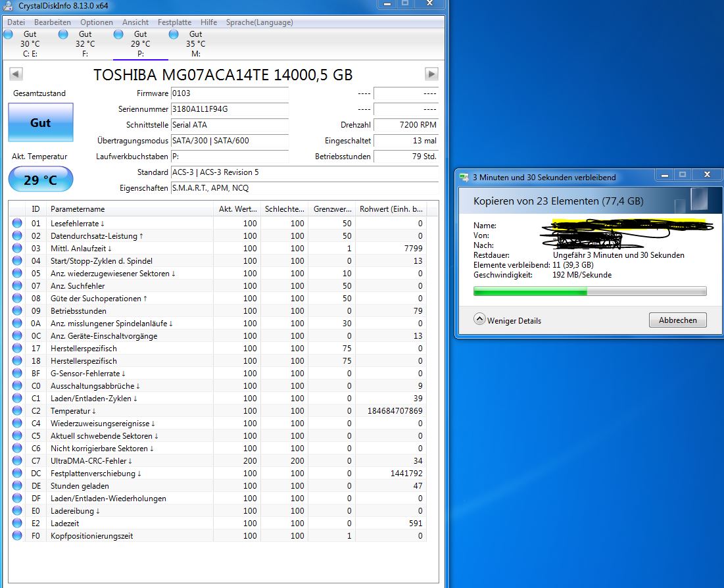The width and height of the screenshot is (724, 588).
Task: Click the Festplattenverschiebung raw value 1441792
Action: (x=406, y=474)
